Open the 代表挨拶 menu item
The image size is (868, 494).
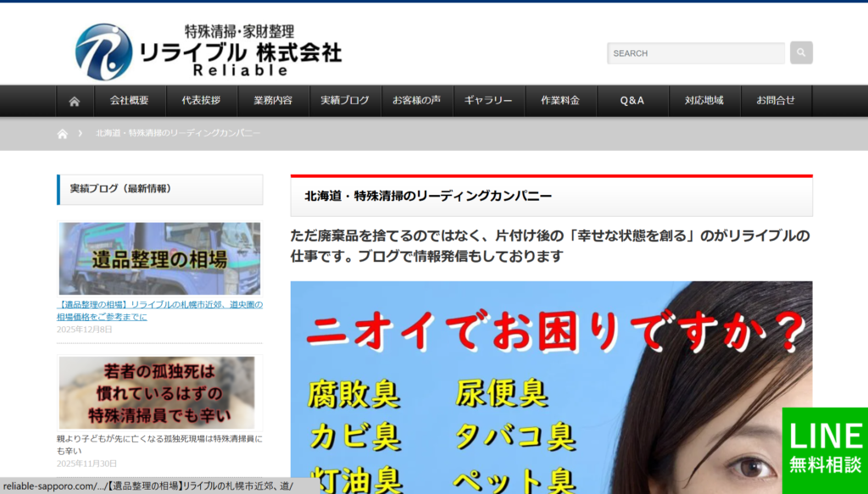pos(201,101)
